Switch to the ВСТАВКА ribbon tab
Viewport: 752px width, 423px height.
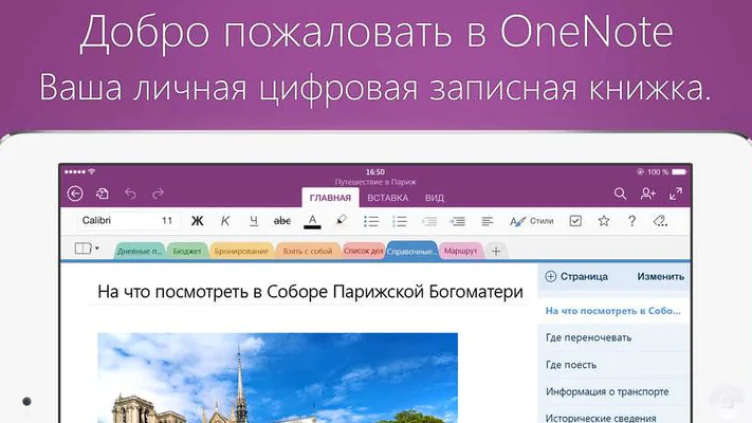pos(388,198)
